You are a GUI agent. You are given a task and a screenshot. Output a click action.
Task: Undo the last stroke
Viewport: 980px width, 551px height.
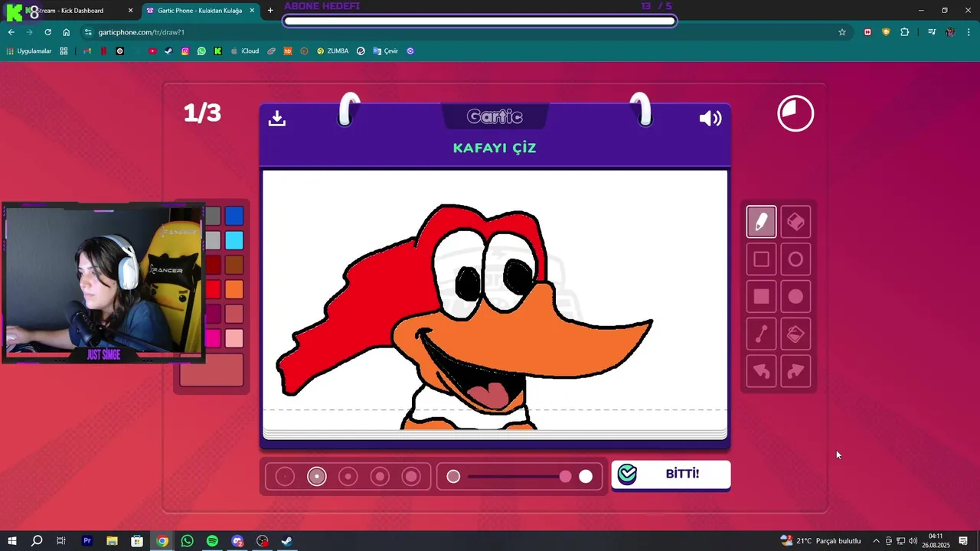[761, 371]
